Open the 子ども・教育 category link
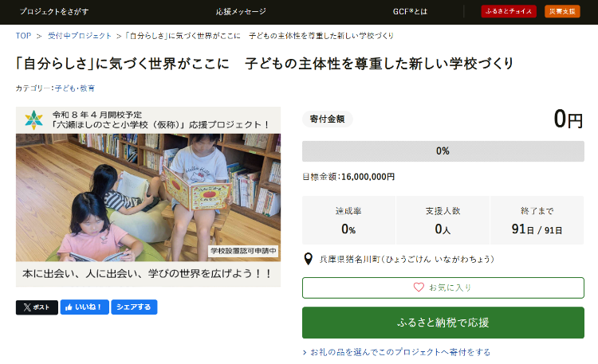The image size is (598, 364). [75, 88]
